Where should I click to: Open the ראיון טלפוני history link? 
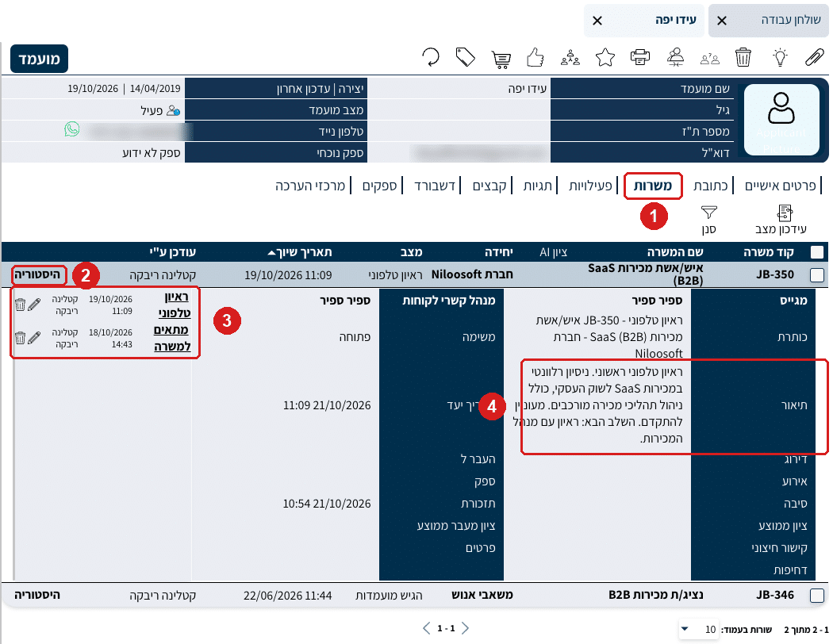pos(175,305)
